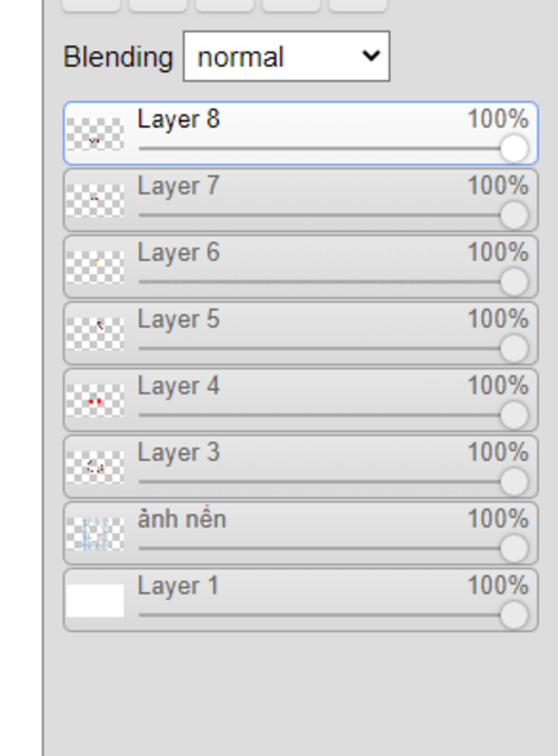
Task: Click the Layer 1 opacity slider handle
Action: (x=514, y=615)
